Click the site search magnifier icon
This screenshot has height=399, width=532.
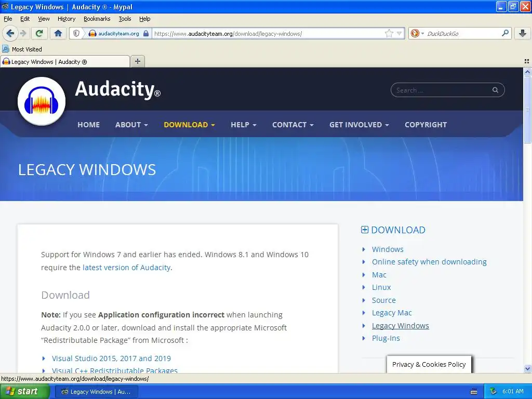pos(495,90)
